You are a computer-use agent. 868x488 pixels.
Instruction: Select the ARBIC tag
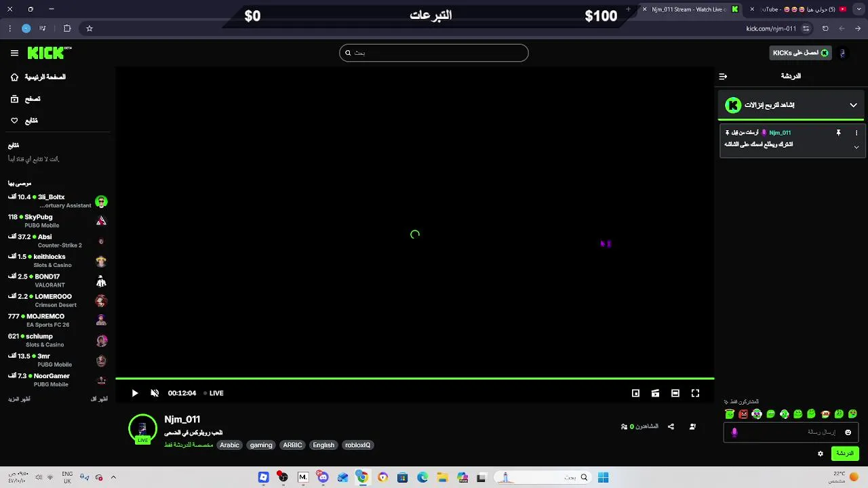292,445
